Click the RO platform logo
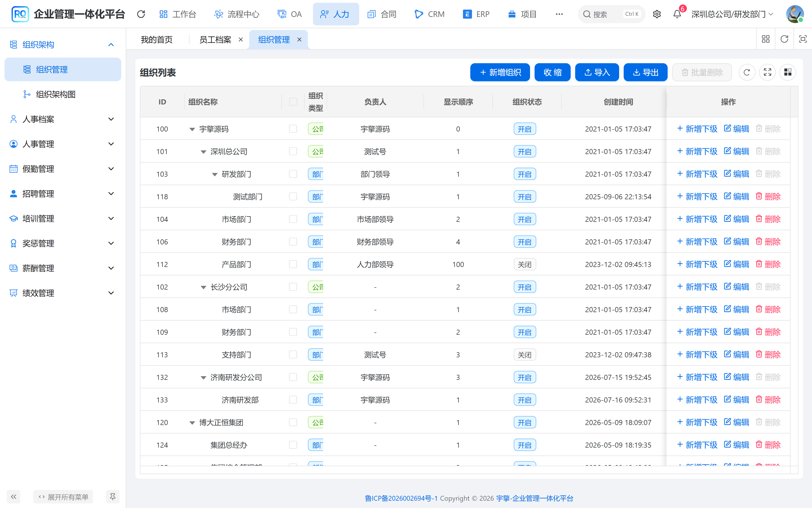Image resolution: width=812 pixels, height=508 pixels. pos(20,14)
